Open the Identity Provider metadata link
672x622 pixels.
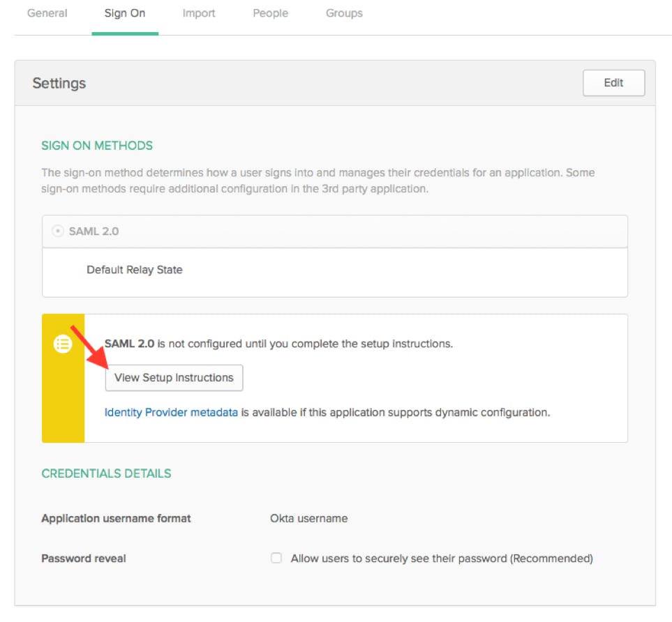click(x=171, y=413)
